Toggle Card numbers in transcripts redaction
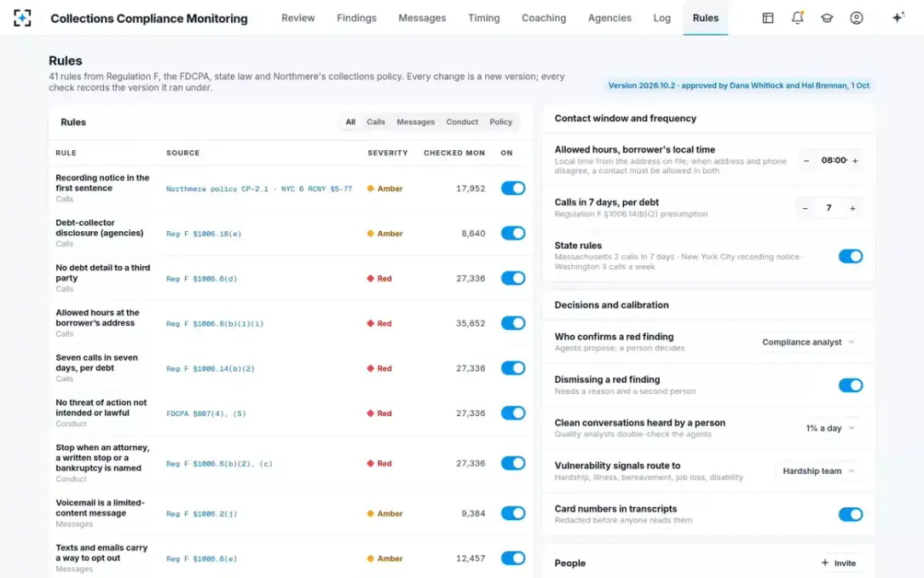The height and width of the screenshot is (578, 924). [851, 514]
